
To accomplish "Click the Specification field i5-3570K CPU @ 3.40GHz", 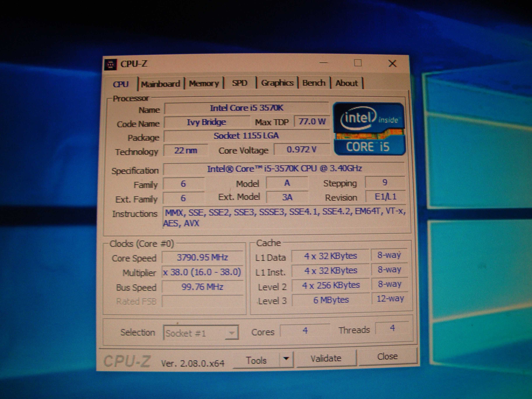I will tap(284, 169).
